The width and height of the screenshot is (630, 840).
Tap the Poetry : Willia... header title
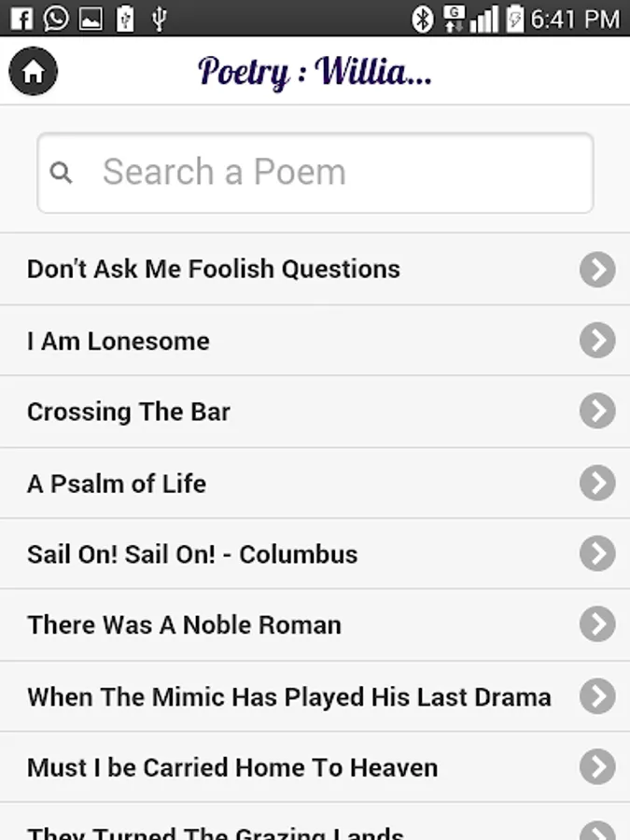pyautogui.click(x=315, y=71)
